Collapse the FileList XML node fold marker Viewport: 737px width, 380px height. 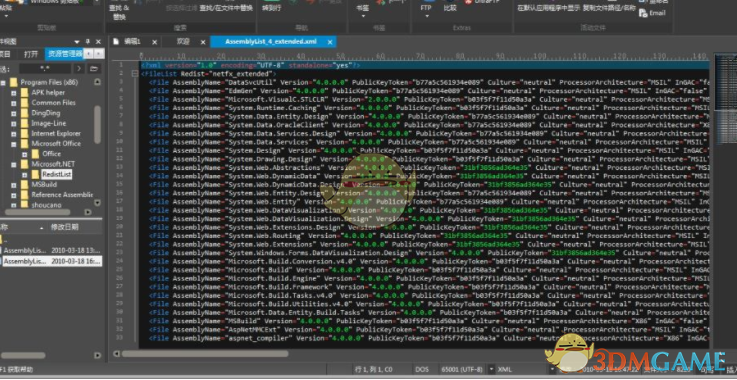pos(135,74)
